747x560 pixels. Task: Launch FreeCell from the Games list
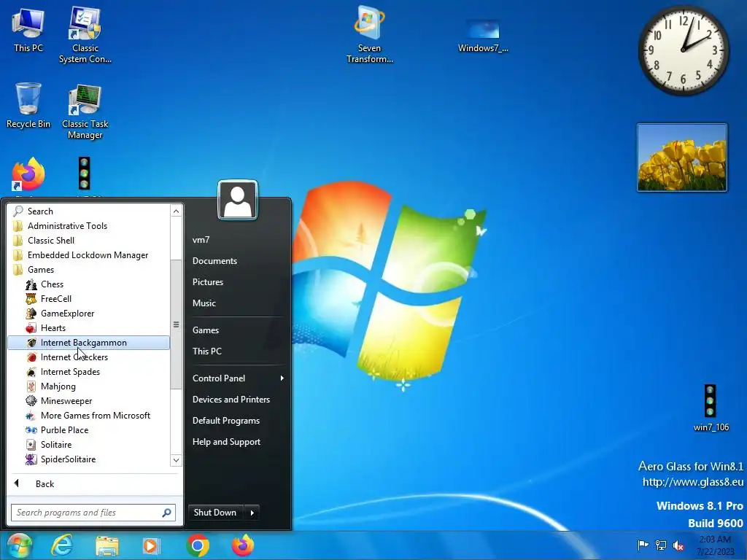pyautogui.click(x=88, y=299)
